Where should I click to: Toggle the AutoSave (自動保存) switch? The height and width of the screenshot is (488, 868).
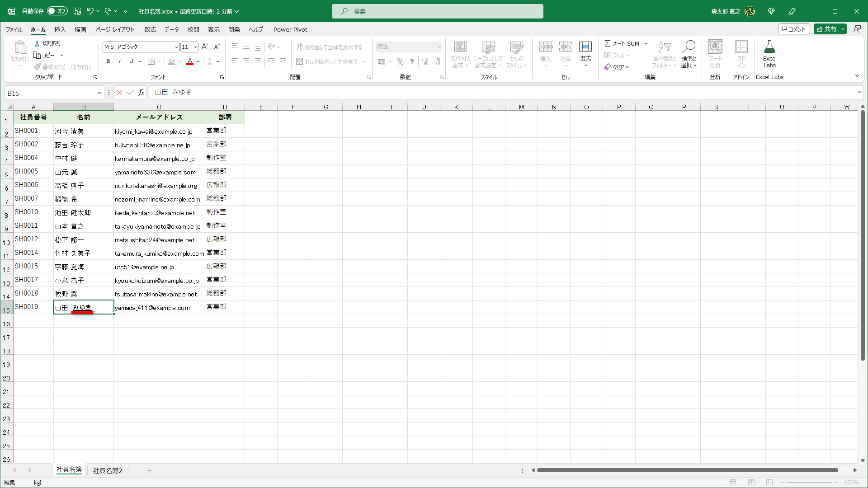click(57, 11)
